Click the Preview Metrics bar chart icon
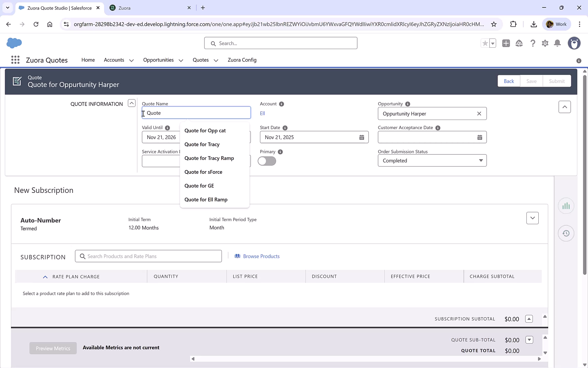 566,205
